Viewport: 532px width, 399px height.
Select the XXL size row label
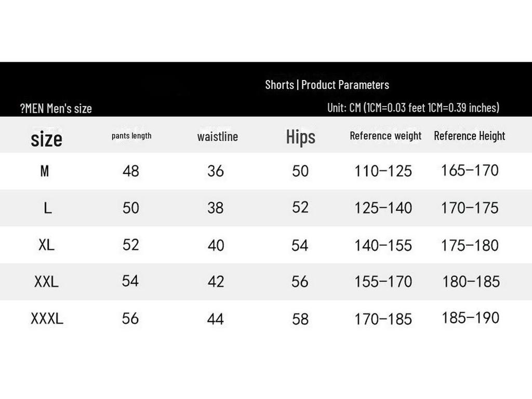click(x=46, y=282)
